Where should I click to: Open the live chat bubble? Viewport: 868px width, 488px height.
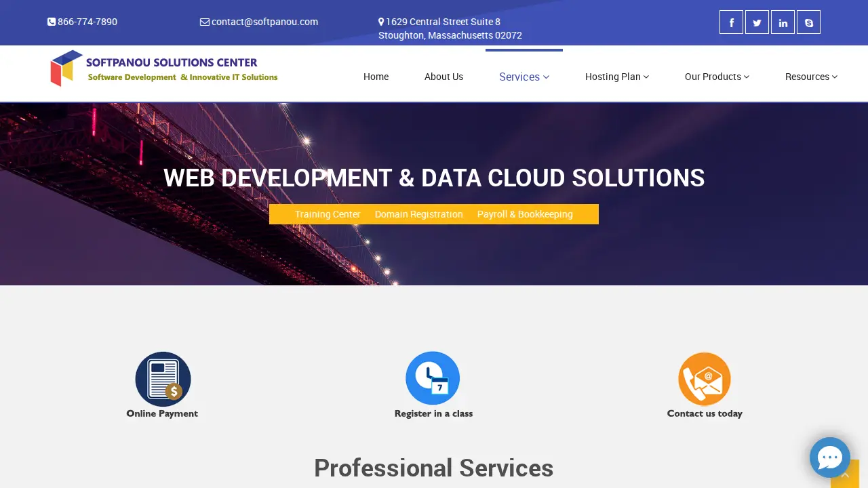coord(830,457)
